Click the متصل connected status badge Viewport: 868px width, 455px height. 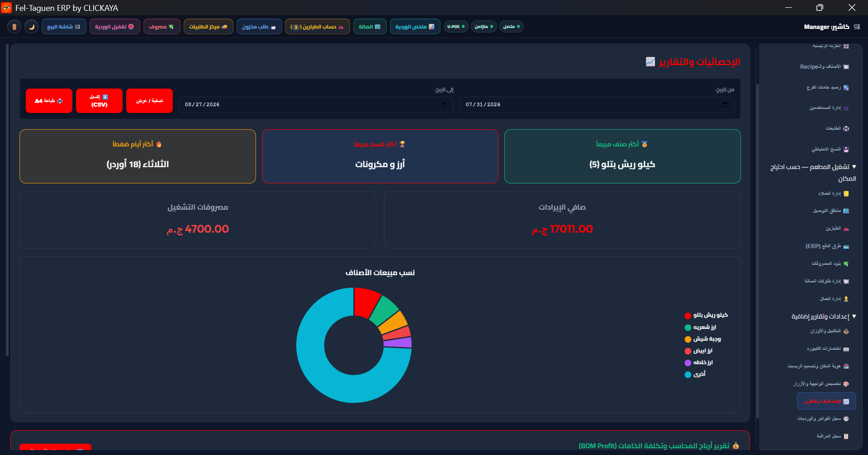coord(512,27)
